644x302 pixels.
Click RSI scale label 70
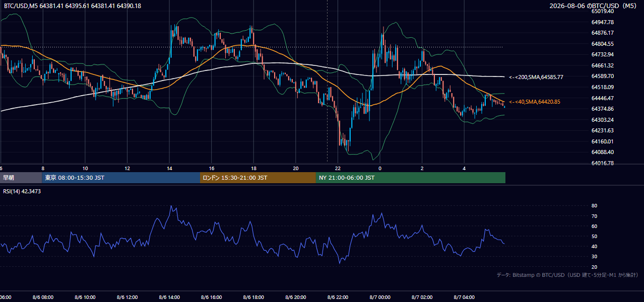tap(594, 216)
